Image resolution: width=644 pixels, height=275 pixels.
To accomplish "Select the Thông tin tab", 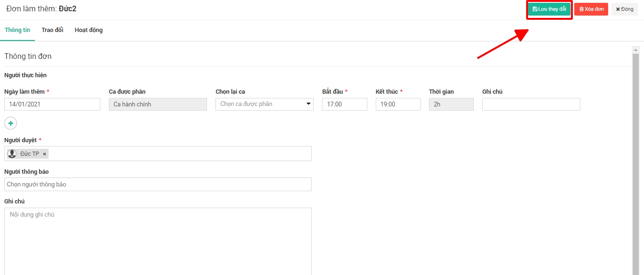I will pyautogui.click(x=17, y=30).
